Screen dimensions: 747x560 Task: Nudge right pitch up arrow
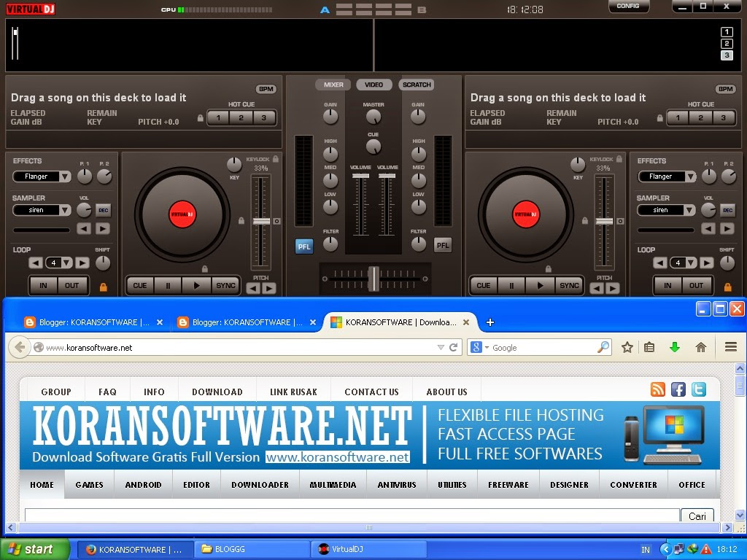click(x=613, y=289)
